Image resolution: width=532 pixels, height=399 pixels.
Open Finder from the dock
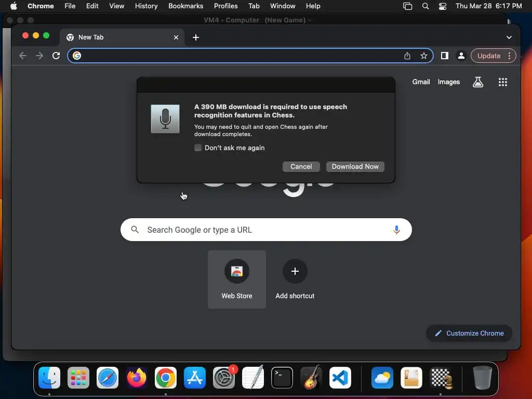tap(49, 378)
